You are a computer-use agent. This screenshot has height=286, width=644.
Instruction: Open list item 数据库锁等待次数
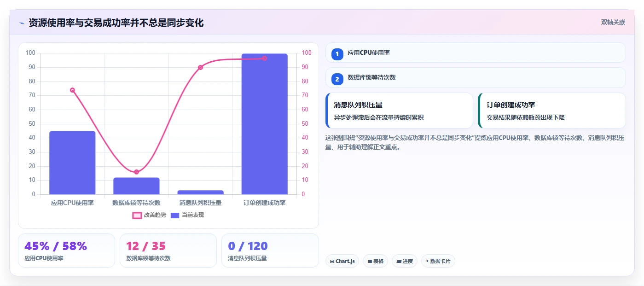pos(476,78)
